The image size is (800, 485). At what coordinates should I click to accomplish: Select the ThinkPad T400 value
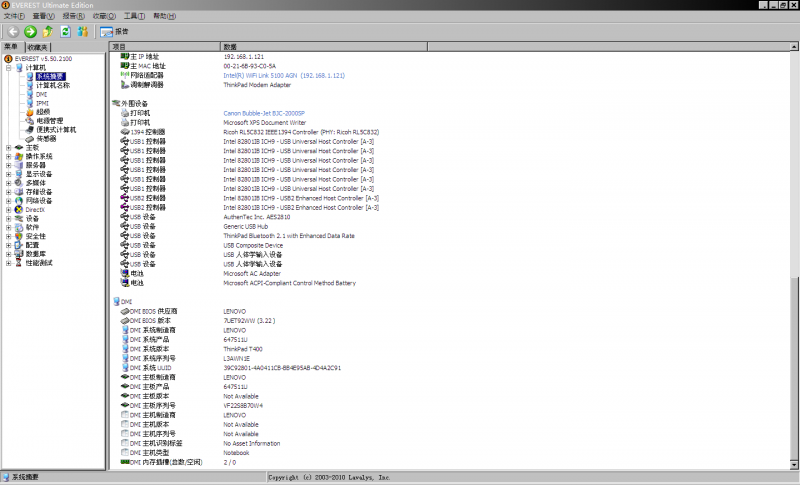pos(243,349)
